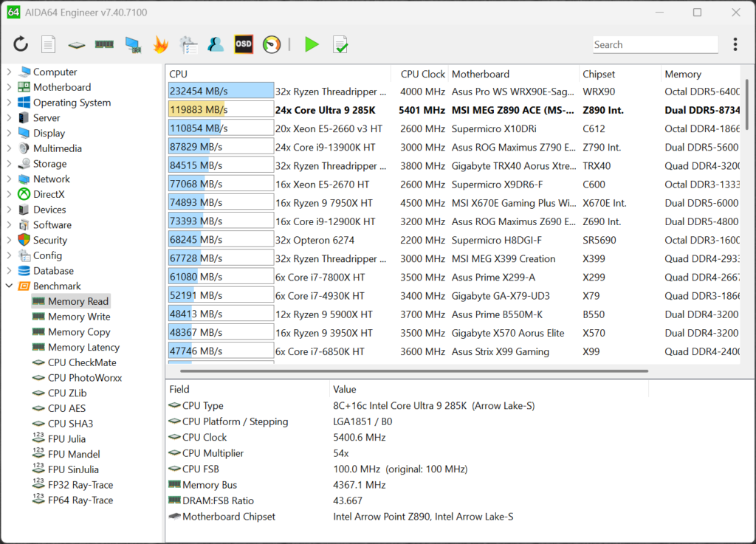Select the Motherboard Chipset field row
The width and height of the screenshot is (756, 544).
[408, 517]
